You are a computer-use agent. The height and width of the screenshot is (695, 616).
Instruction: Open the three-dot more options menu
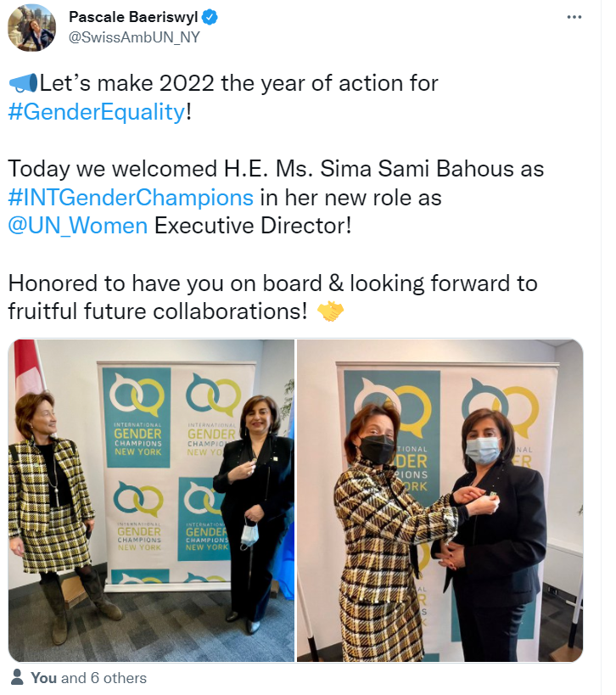pos(574,17)
